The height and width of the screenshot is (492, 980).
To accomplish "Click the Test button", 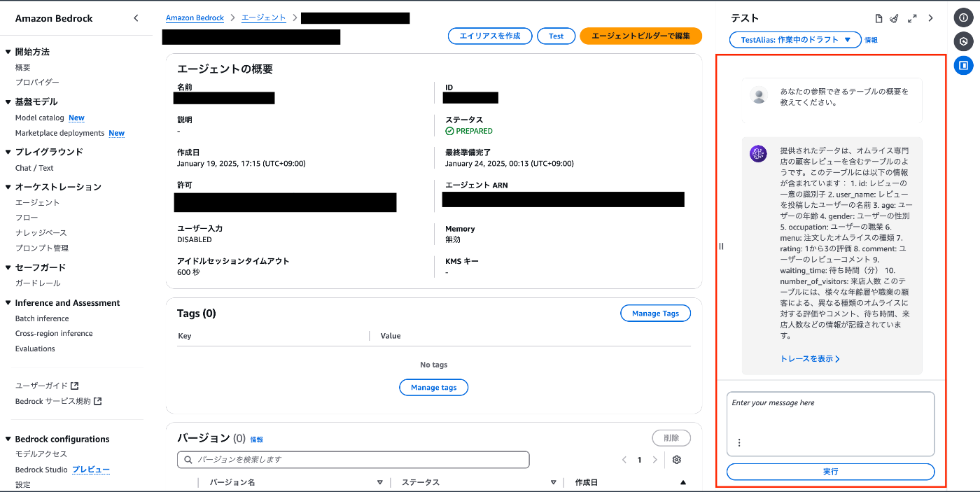I will 556,36.
